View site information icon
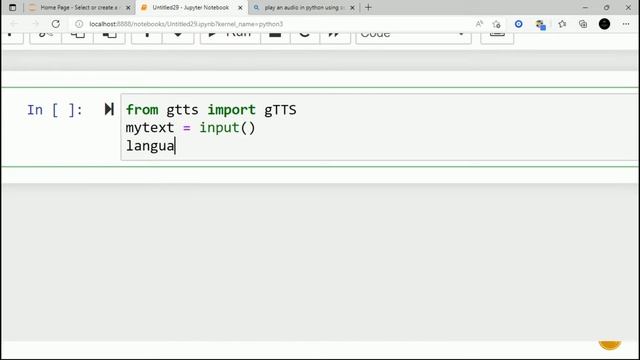640x360 pixels. tap(79, 24)
